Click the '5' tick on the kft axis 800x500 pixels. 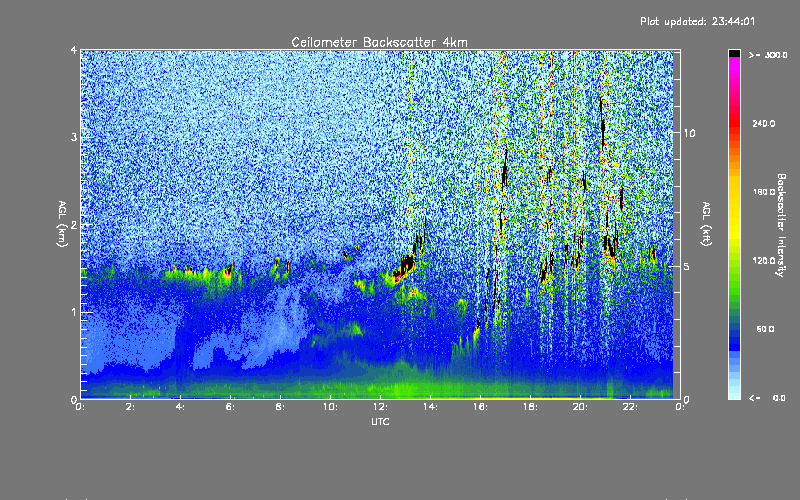tap(687, 266)
